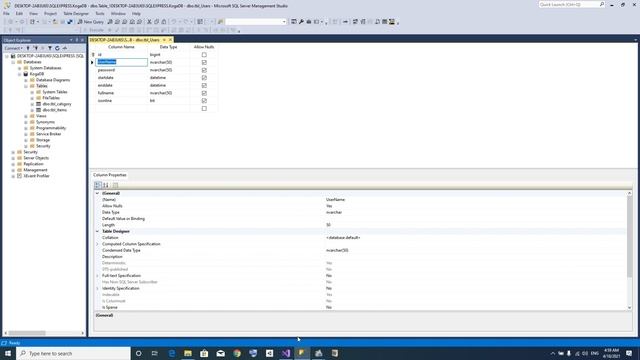Expand Programmability folder node
This screenshot has height=360, width=640.
pos(26,128)
